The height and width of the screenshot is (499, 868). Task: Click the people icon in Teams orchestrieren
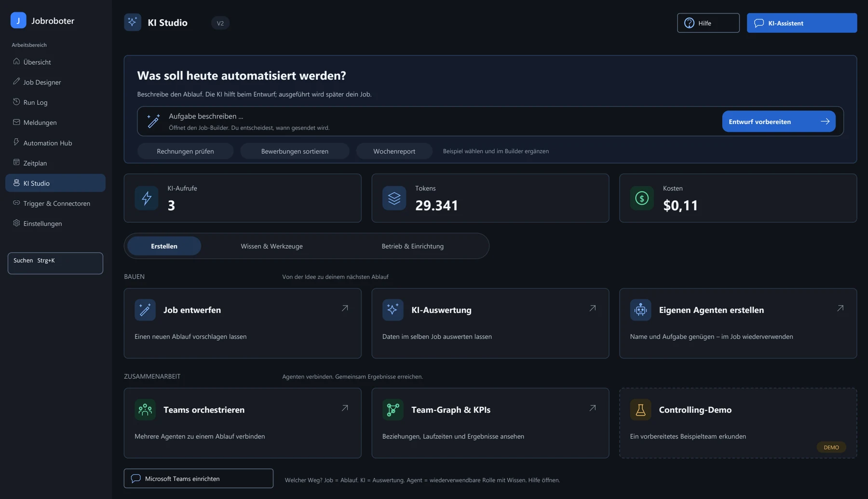145,409
